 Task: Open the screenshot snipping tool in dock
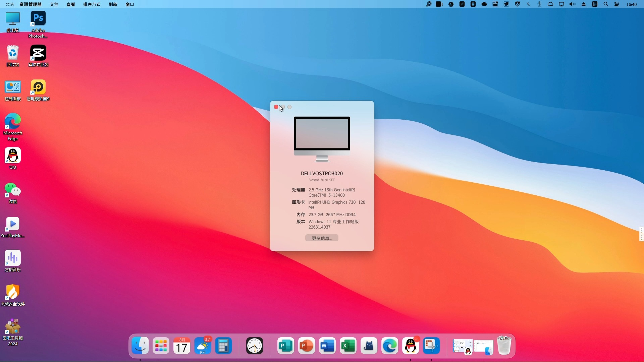pos(431,346)
